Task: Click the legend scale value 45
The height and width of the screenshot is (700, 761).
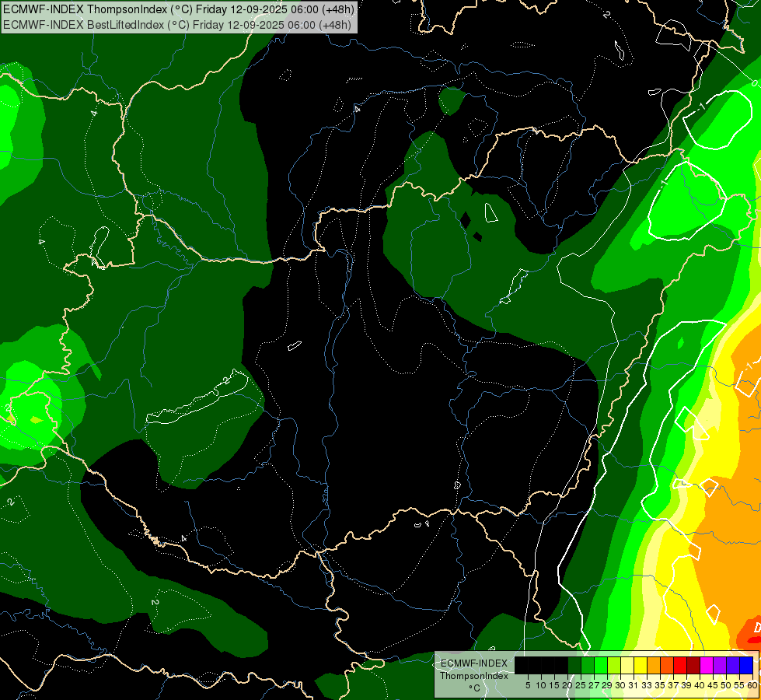Action: 713,685
